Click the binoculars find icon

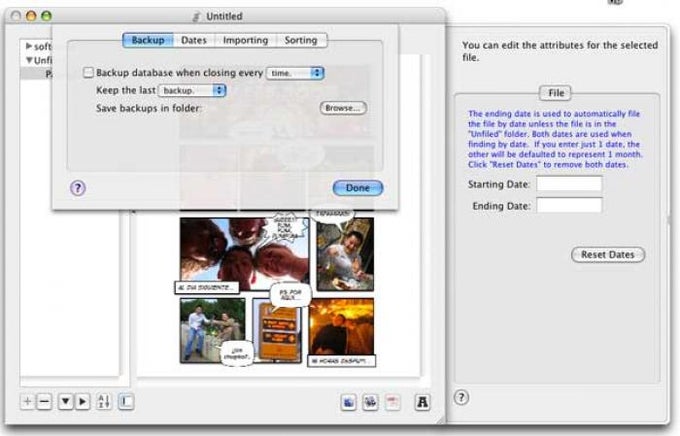click(370, 402)
